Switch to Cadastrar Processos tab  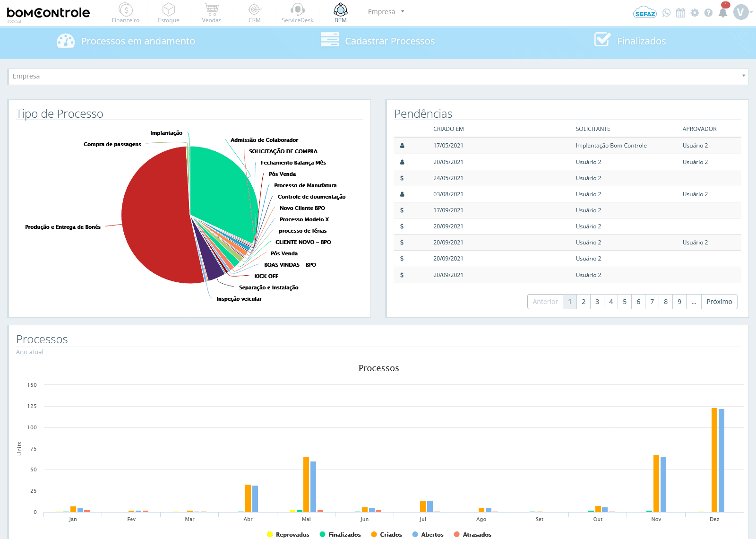tap(378, 41)
